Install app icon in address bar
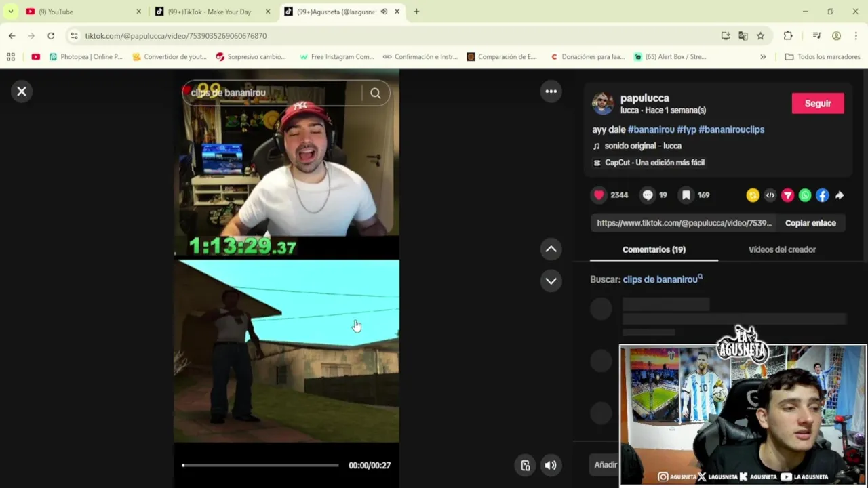The height and width of the screenshot is (488, 868). tap(726, 36)
